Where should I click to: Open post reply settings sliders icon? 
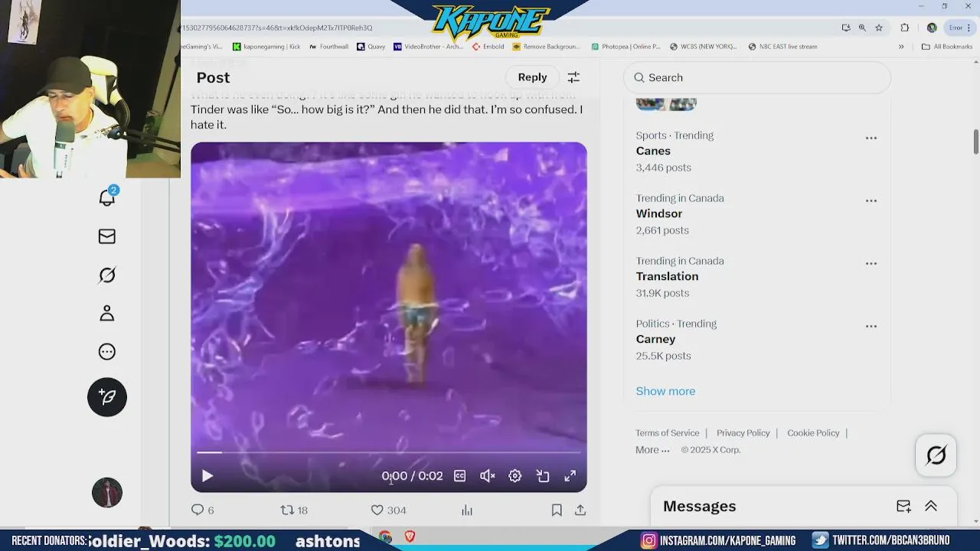[x=573, y=77]
